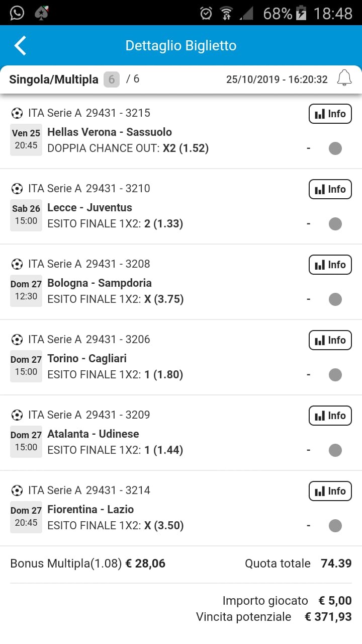Tap the grey 6 count badge
This screenshot has width=362, height=644.
[x=112, y=79]
